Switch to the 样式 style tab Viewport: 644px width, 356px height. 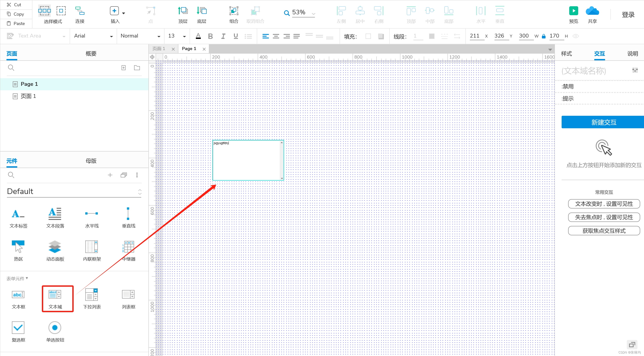click(566, 53)
